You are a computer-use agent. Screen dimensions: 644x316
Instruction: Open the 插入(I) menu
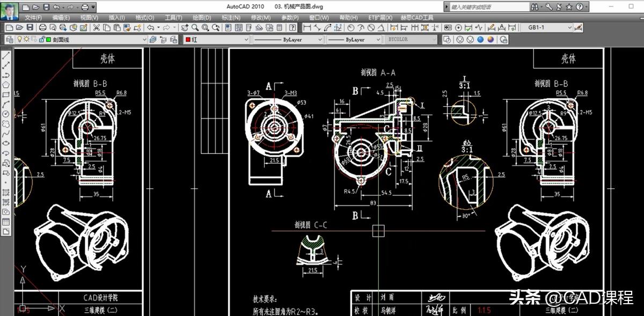coord(116,17)
